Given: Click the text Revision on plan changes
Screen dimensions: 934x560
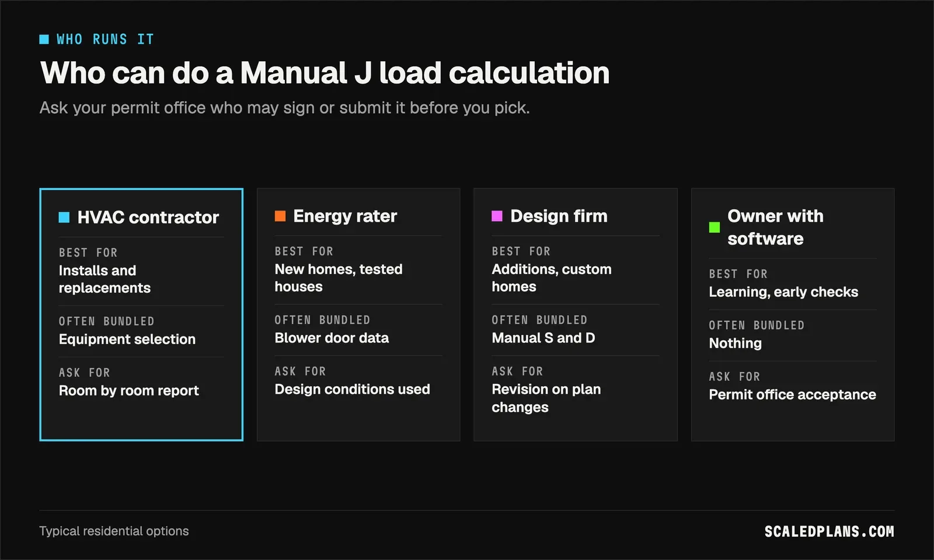Looking at the screenshot, I should click(546, 398).
